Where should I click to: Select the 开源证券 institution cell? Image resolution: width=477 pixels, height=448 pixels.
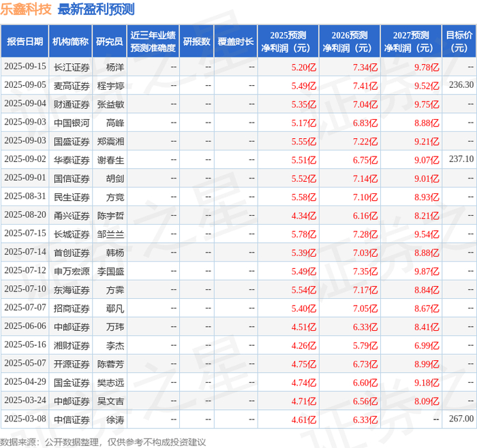click(72, 364)
